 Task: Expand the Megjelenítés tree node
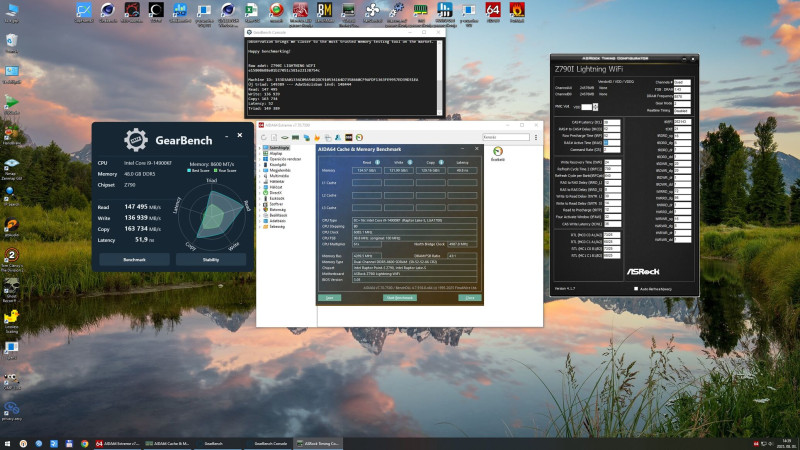[x=260, y=170]
